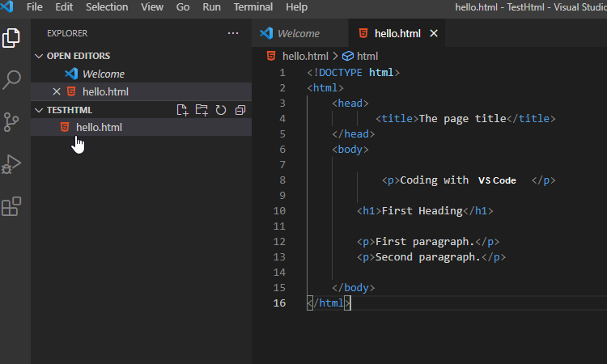Open the File menu
The height and width of the screenshot is (364, 607).
[35, 7]
